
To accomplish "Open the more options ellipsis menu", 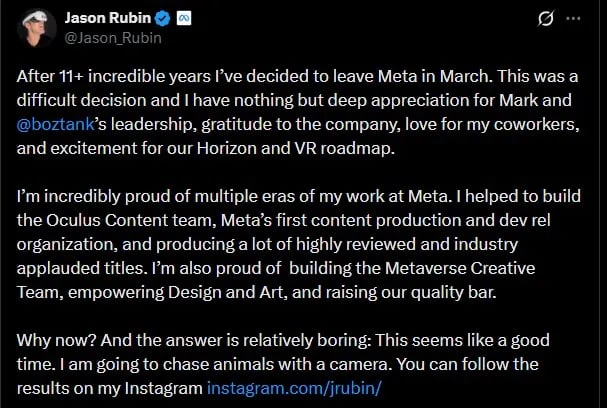I will tap(574, 19).
